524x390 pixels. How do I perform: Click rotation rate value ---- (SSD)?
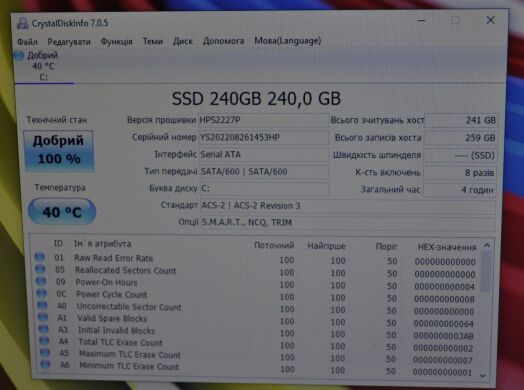tap(461, 155)
